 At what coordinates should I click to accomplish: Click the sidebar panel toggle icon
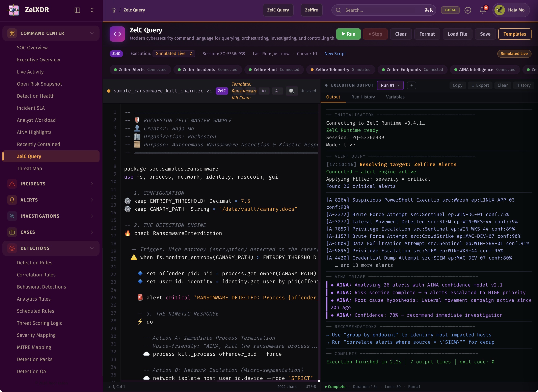[77, 10]
